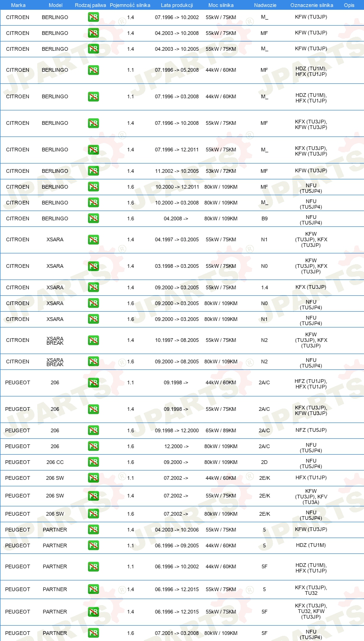This screenshot has width=364, height=641.
Task: Click engine code HFZ (TU1JP), HFX (TU1JP)
Action: pyautogui.click(x=311, y=384)
